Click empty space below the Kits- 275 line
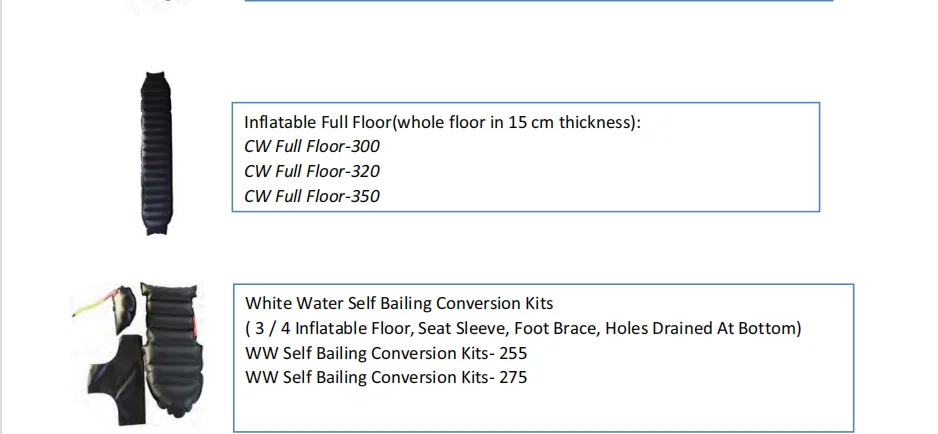Screen dimensions: 938x434 pyautogui.click(x=540, y=410)
